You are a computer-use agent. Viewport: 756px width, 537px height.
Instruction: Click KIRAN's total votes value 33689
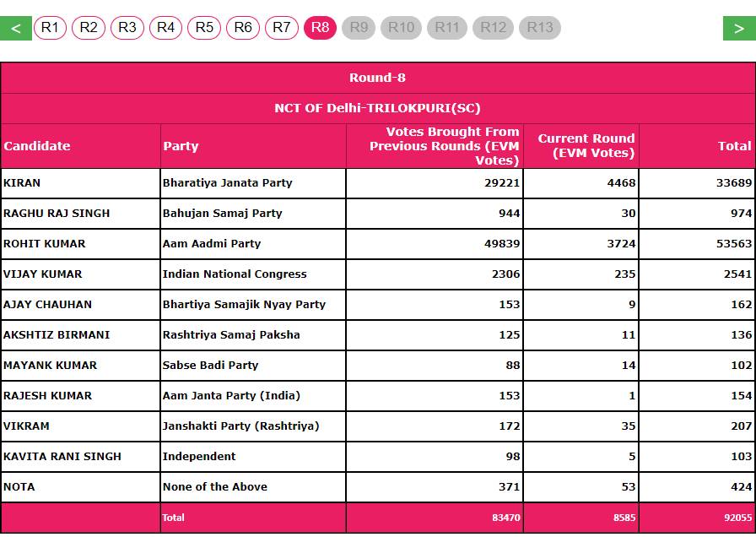coord(734,183)
